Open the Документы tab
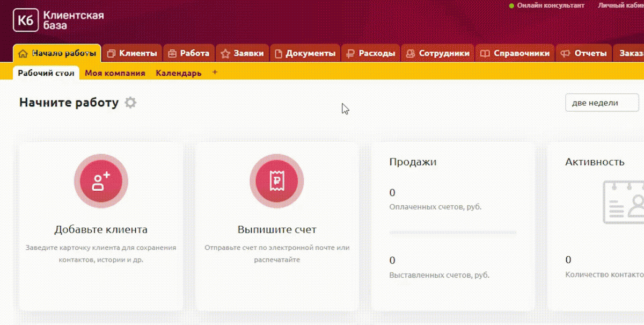 (305, 54)
